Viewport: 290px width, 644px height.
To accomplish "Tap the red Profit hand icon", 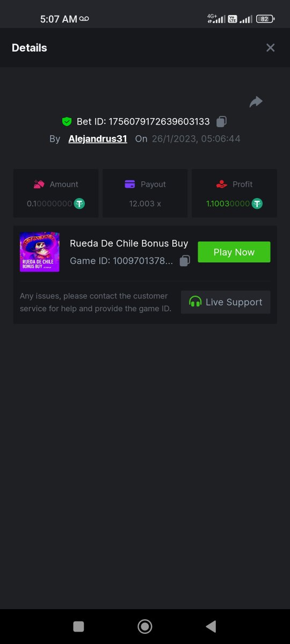I will coord(222,184).
